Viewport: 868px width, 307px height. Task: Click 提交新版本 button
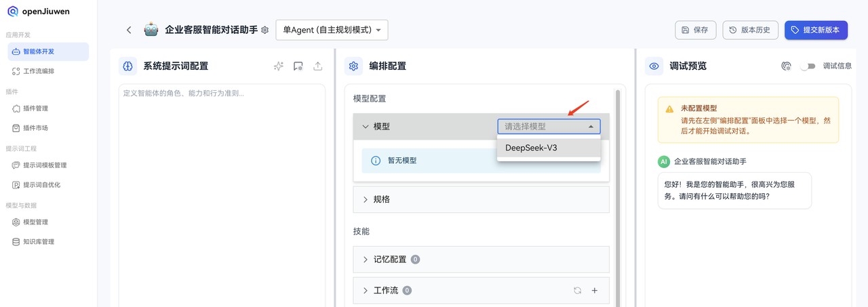pos(816,30)
